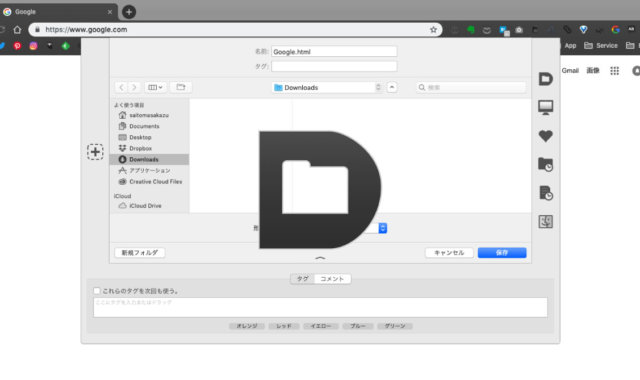Add the オレンジ tag
Screen dimensions: 640x380
pos(247,326)
